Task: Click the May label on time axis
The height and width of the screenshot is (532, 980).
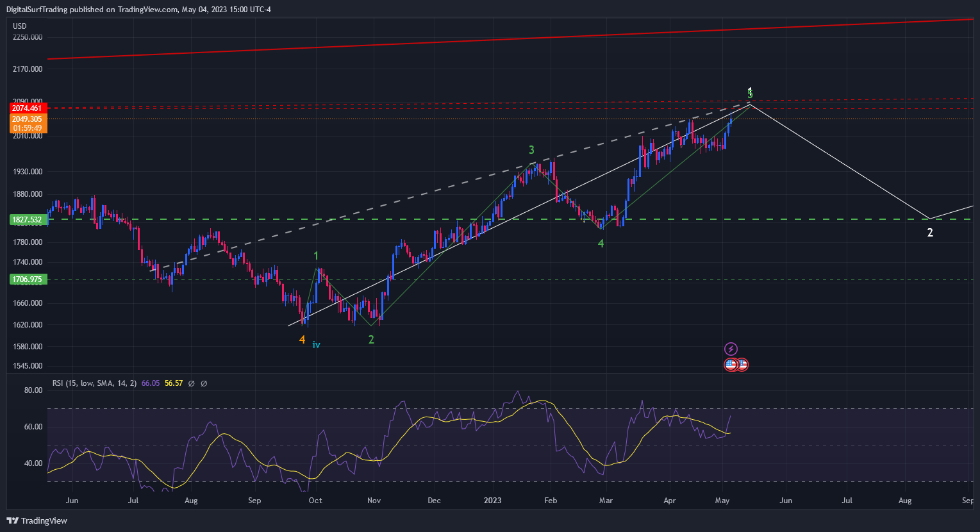Action: click(722, 501)
